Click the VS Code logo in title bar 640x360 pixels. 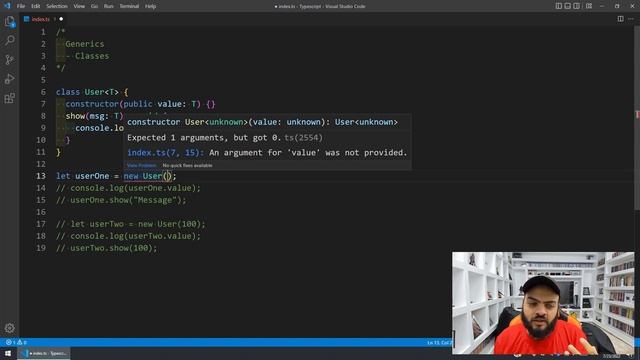(7, 6)
